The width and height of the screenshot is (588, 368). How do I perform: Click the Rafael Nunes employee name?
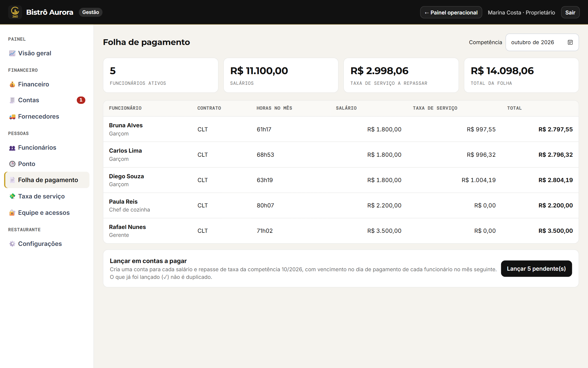point(127,227)
